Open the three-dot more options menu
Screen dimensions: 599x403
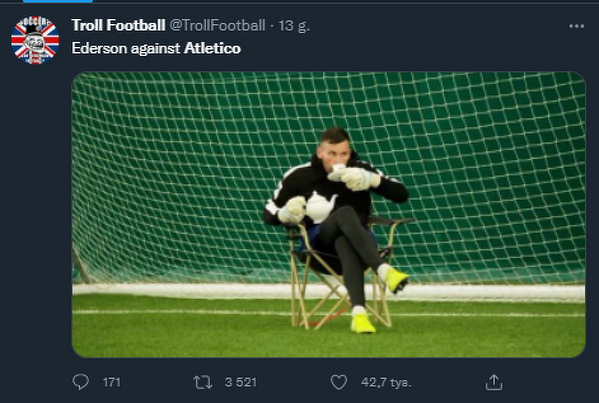[x=576, y=26]
